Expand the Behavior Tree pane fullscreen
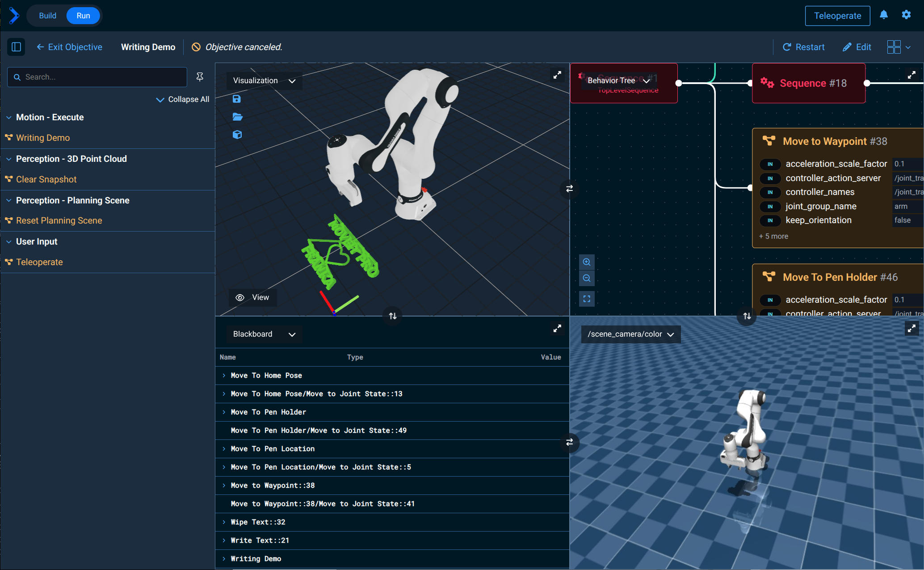924x570 pixels. (911, 75)
